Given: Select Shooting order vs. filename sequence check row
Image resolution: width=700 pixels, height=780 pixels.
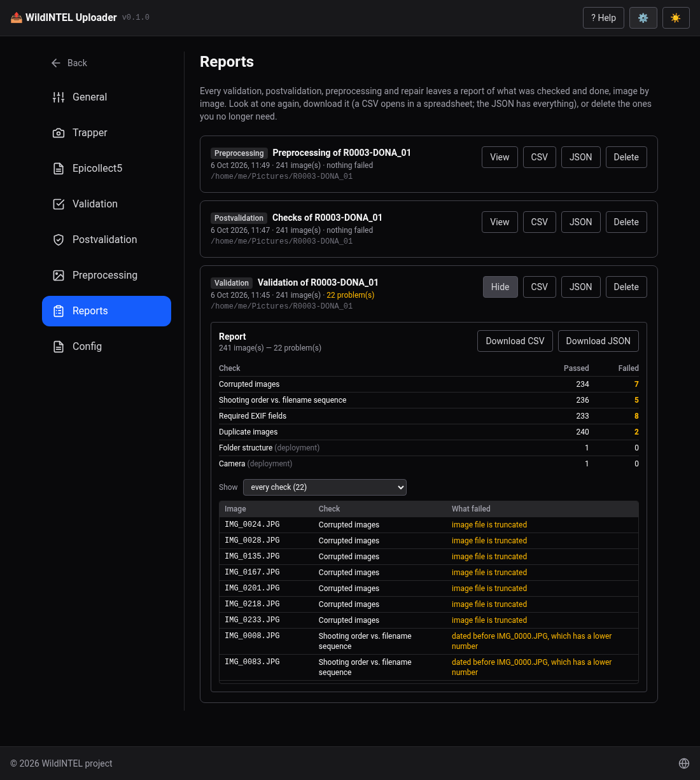Looking at the screenshot, I should click(429, 400).
